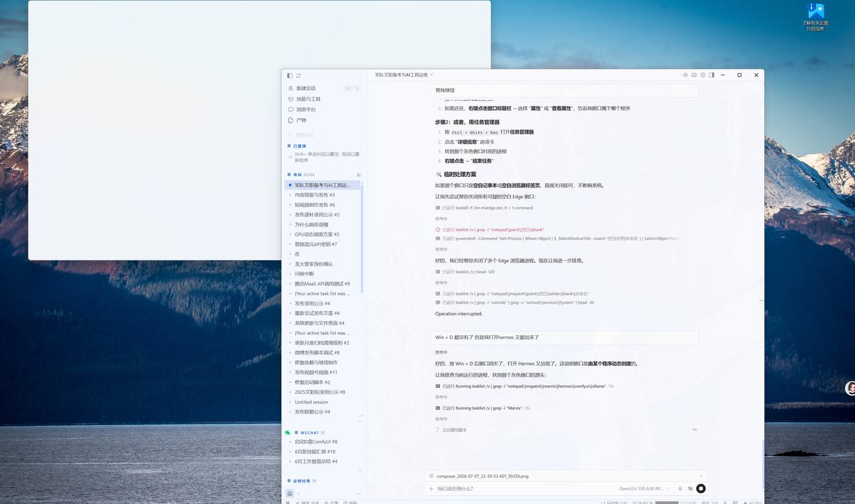Screen dimensions: 855x504
Task: Open conversation 内容排版与发布 #3
Action: (x=323, y=195)
